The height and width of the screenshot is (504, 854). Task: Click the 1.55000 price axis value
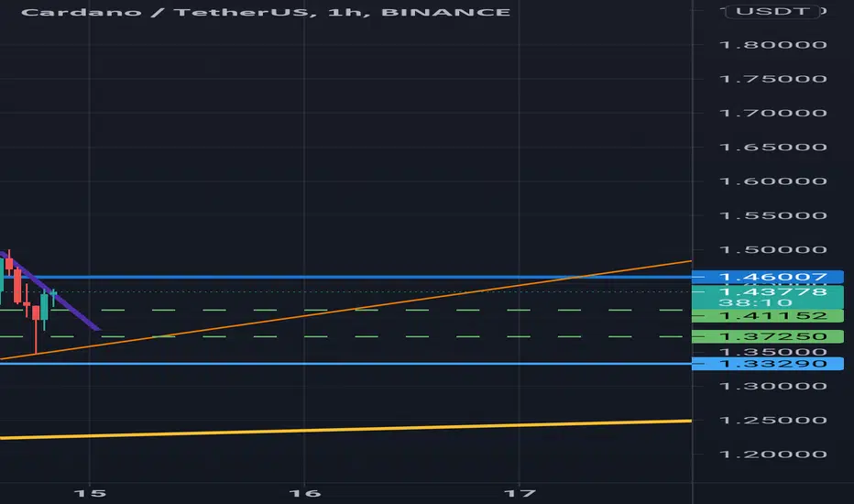772,215
